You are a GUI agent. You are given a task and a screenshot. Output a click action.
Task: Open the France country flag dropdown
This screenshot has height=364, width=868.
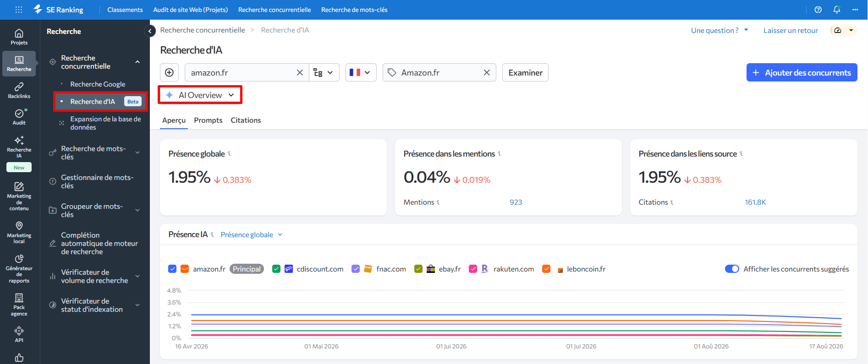361,72
